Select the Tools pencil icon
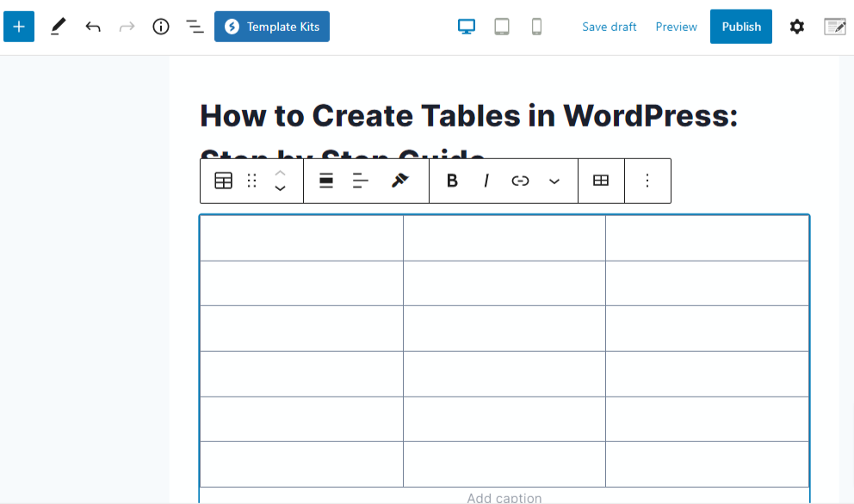 [x=58, y=27]
